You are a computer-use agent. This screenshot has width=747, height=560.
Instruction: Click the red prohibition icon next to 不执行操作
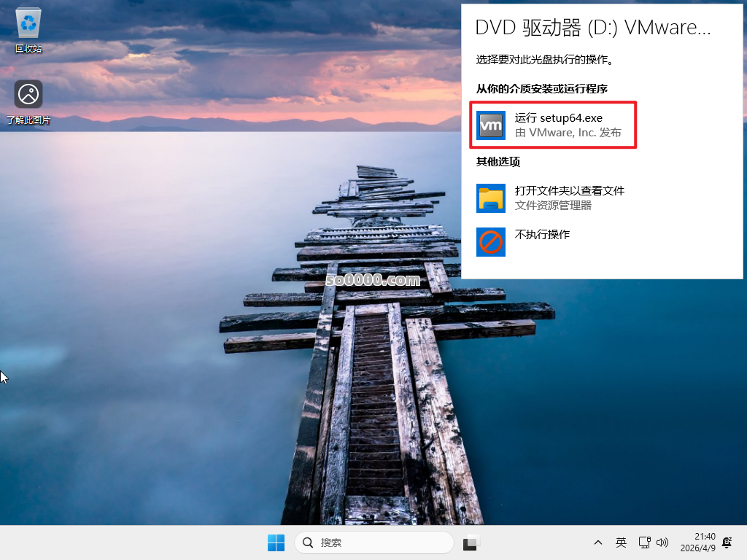click(491, 242)
